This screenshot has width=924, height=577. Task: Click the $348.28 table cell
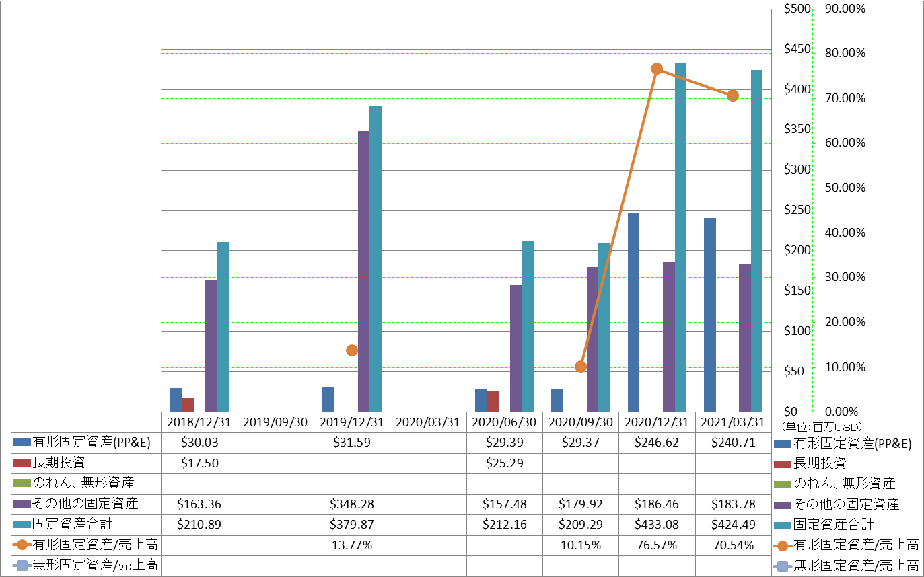352,504
